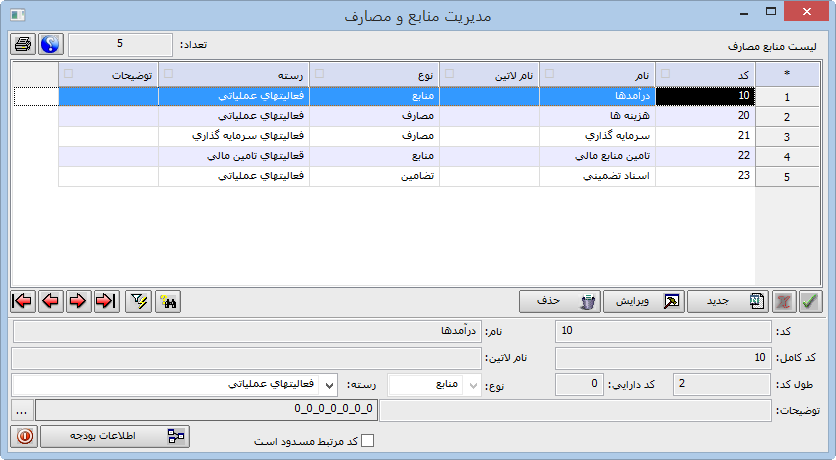Toggle the checkbox in the 'کد' column header
The image size is (836, 460).
(x=667, y=73)
